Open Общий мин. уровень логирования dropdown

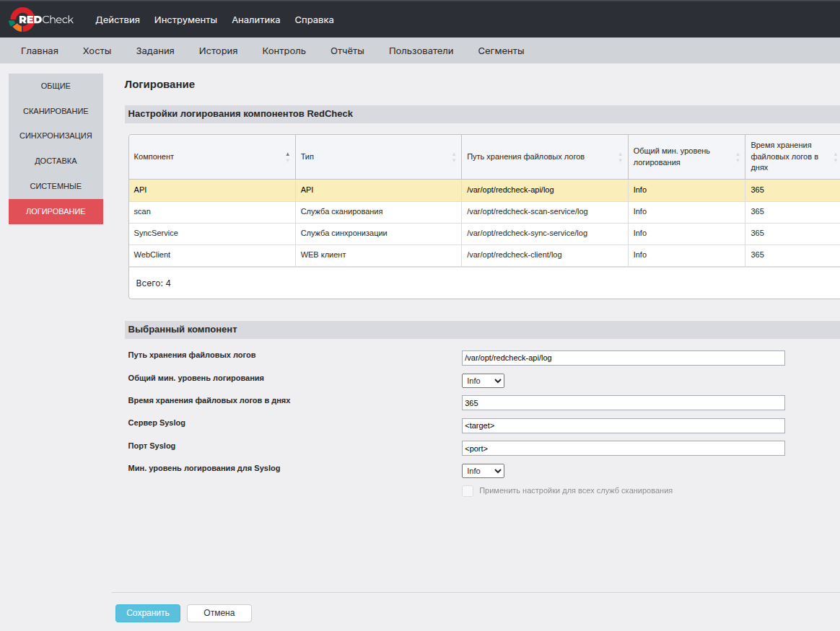point(483,381)
